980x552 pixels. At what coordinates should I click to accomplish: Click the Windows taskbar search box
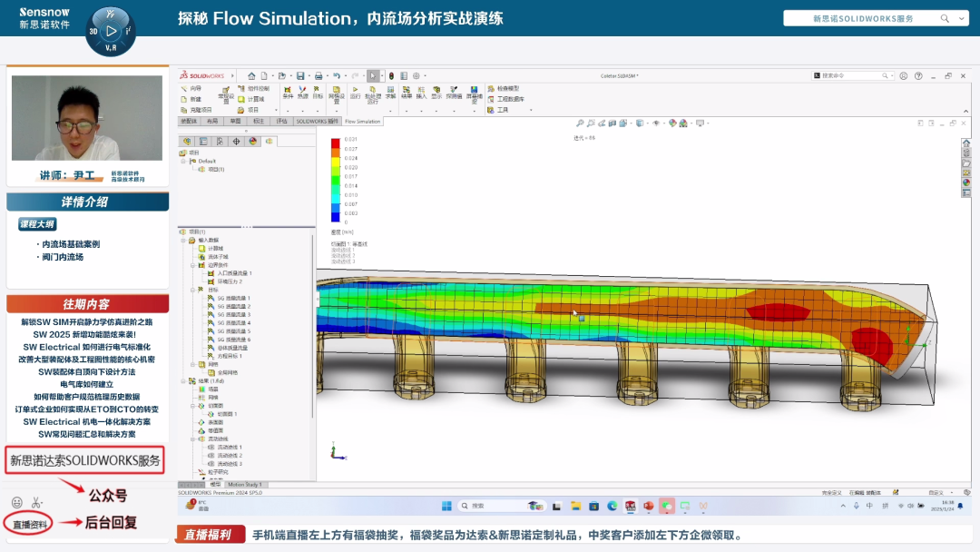[481, 506]
